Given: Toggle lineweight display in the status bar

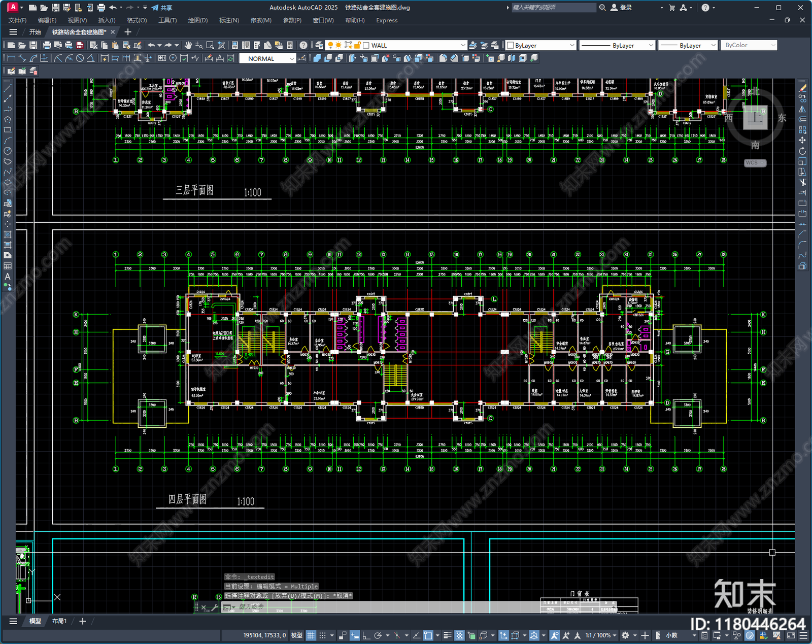Looking at the screenshot, I should [447, 635].
